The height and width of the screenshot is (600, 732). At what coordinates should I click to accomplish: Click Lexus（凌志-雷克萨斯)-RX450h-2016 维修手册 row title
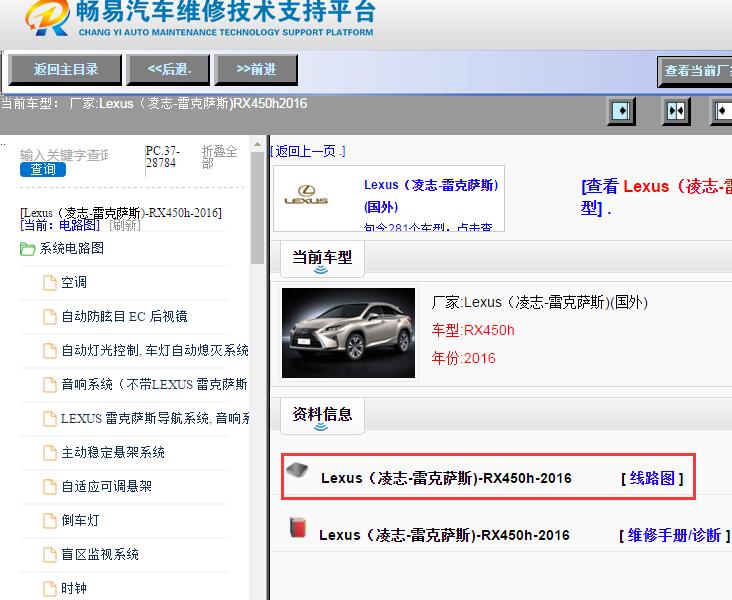(444, 536)
